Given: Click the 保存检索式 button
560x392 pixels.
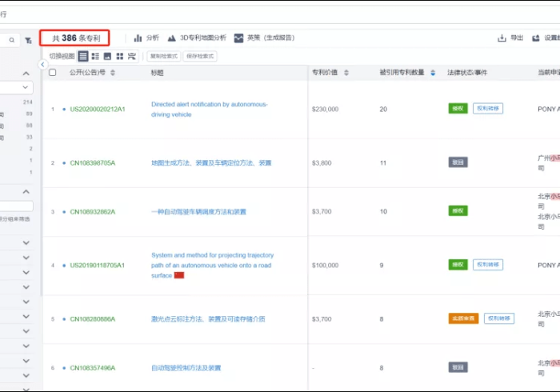Looking at the screenshot, I should 199,57.
